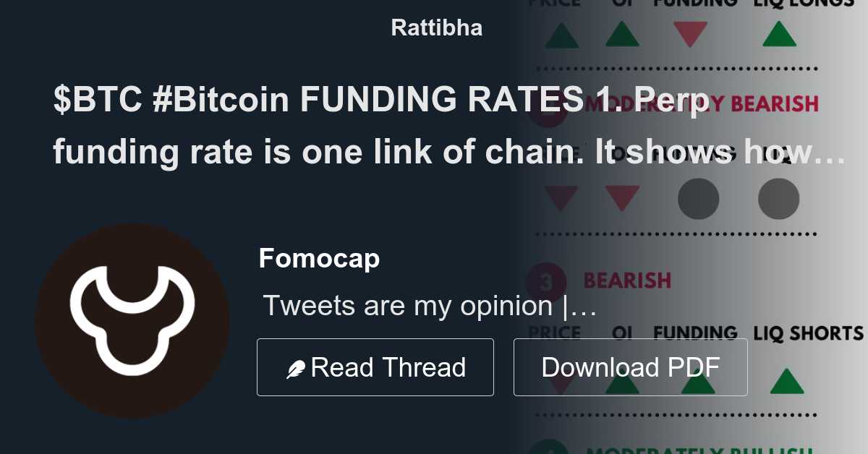868x454 pixels.
Task: Click the gray neutral circle in the BEARISH row
Action: pos(698,198)
